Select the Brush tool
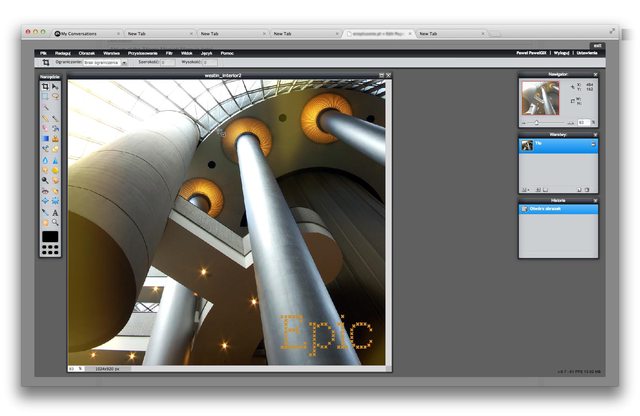The height and width of the screenshot is (416, 640). click(55, 118)
